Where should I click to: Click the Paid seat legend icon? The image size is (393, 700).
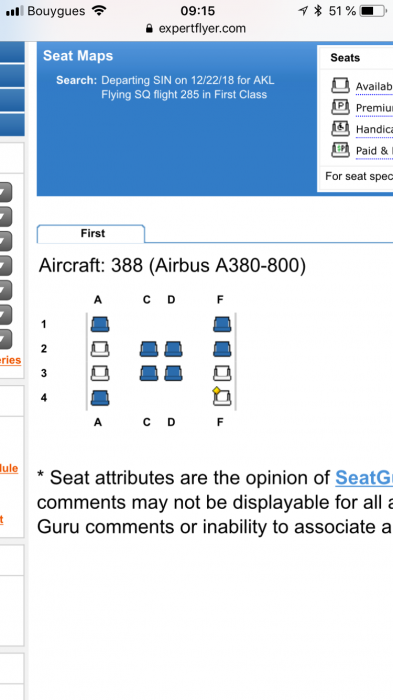click(340, 150)
